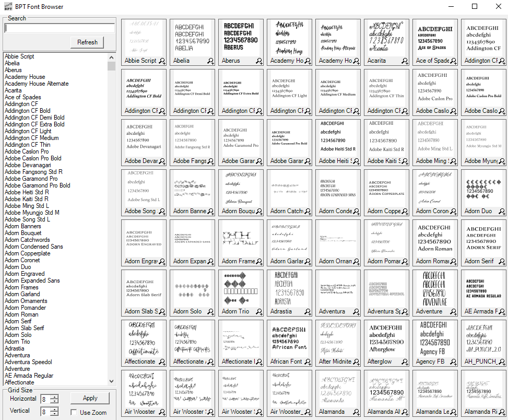Pick Adventura Speedol in the font list

[x=29, y=363]
